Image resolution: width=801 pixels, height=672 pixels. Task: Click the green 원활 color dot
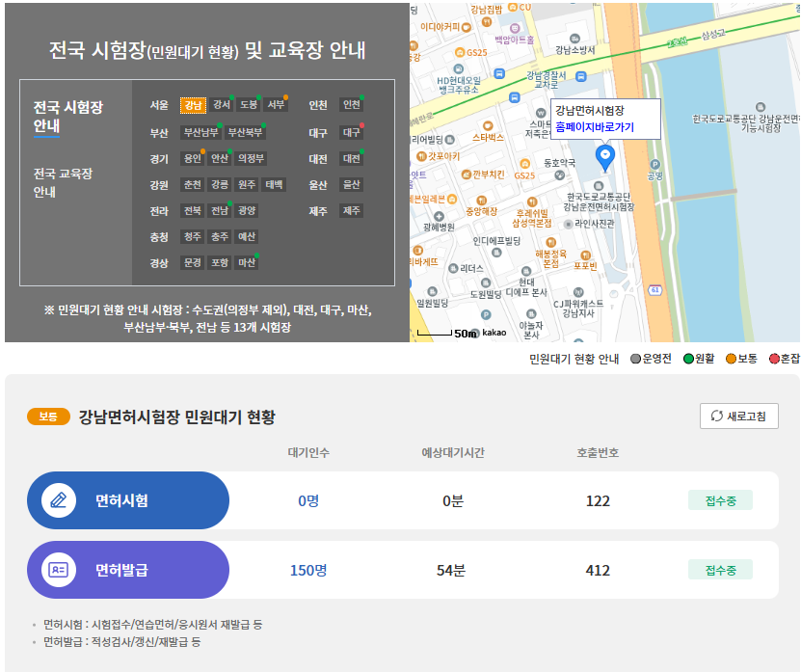point(688,356)
